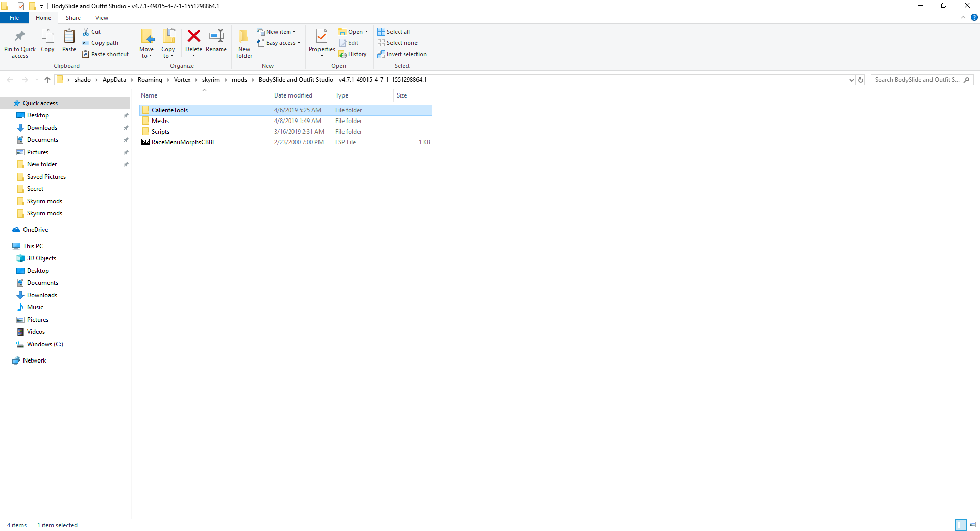Sort files by the Name column
The height and width of the screenshot is (531, 980).
pyautogui.click(x=204, y=95)
